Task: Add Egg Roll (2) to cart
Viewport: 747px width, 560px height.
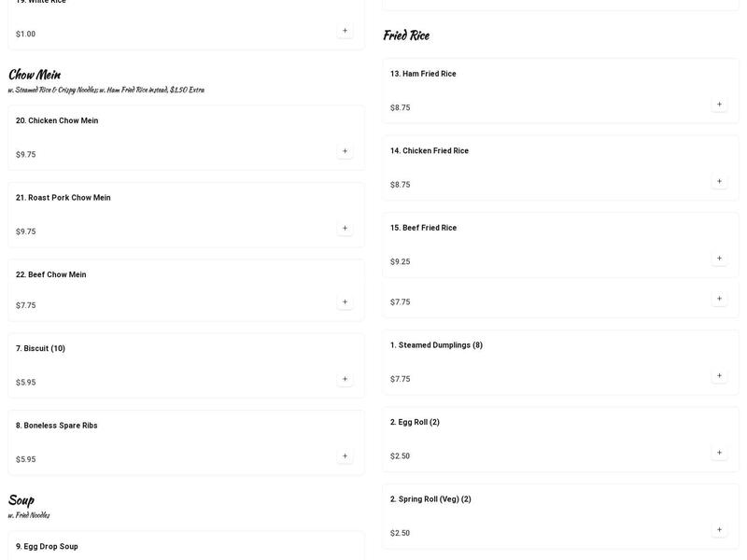Action: tap(719, 453)
